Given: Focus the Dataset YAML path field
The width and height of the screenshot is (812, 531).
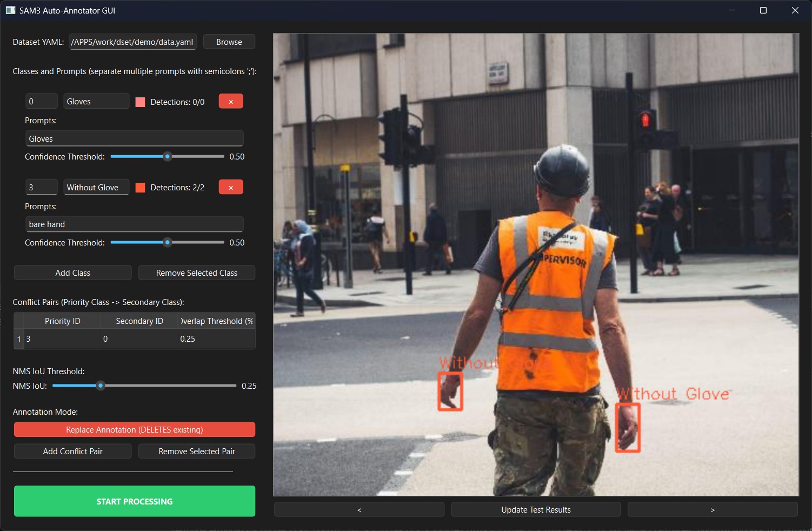Looking at the screenshot, I should [x=133, y=42].
